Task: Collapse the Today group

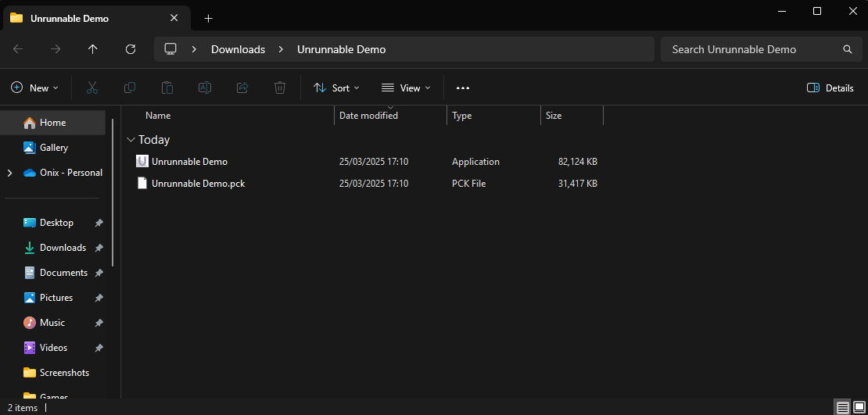Action: coord(130,140)
